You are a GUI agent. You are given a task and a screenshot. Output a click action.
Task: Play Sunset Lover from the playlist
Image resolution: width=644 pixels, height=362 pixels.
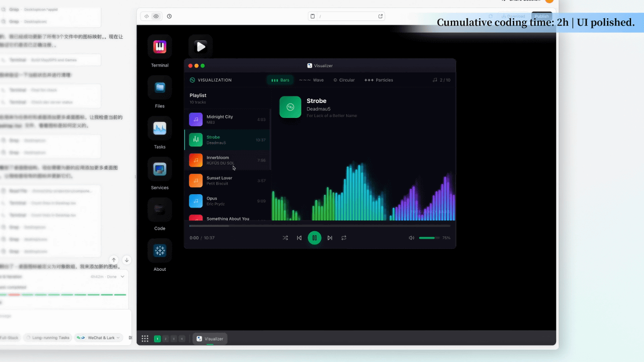[228, 180]
